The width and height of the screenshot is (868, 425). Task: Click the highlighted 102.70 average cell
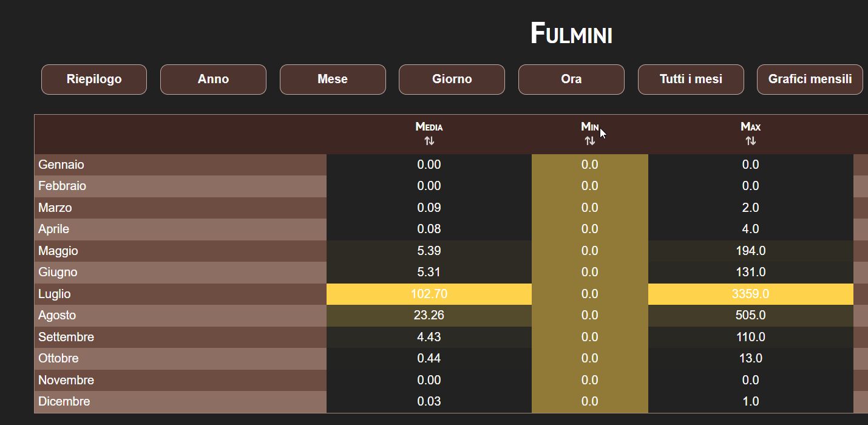click(x=429, y=294)
